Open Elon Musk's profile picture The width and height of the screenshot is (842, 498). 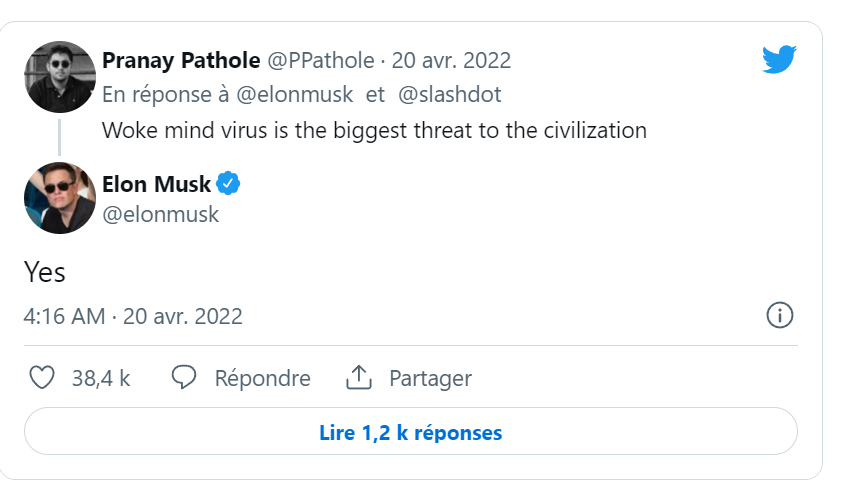point(60,198)
